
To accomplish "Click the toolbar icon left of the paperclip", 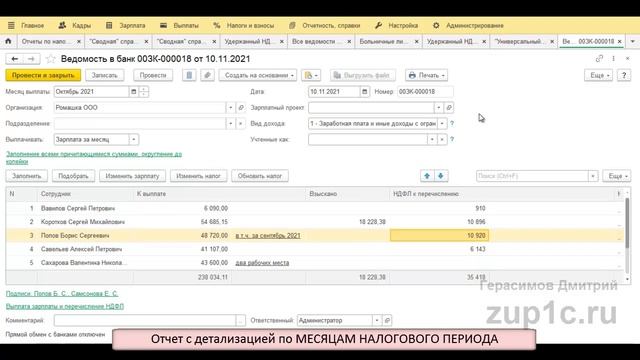I will (189, 76).
